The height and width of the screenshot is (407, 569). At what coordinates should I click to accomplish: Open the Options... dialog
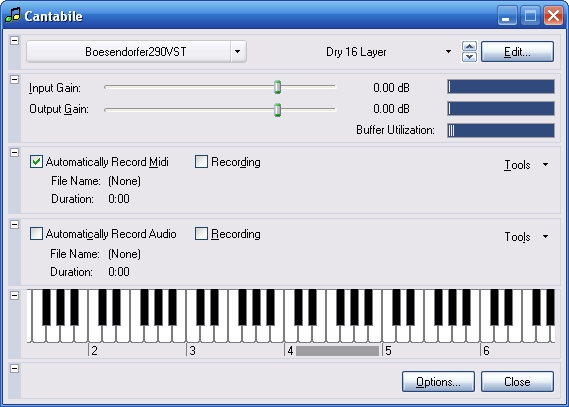[x=438, y=381]
